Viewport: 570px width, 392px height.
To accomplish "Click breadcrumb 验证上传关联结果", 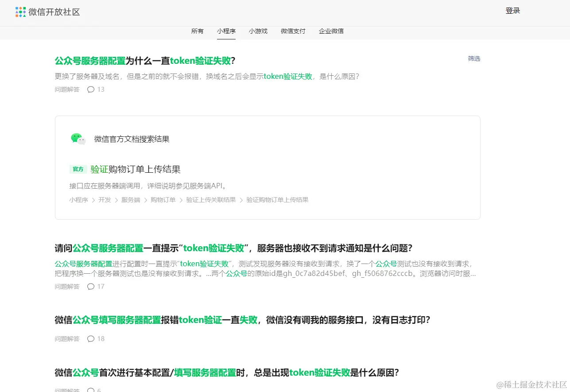I will 211,200.
